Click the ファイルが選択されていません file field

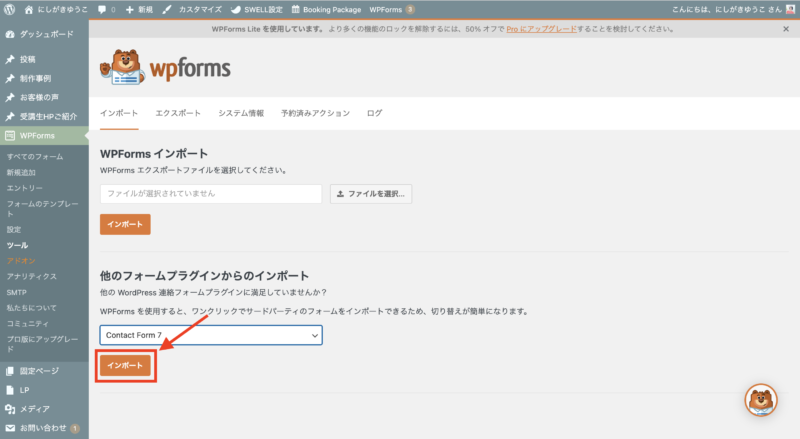(211, 194)
